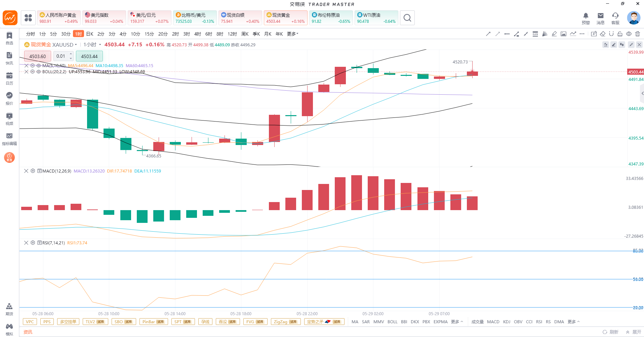Remove the MACD indicator panel
The image size is (644, 337).
click(x=26, y=171)
